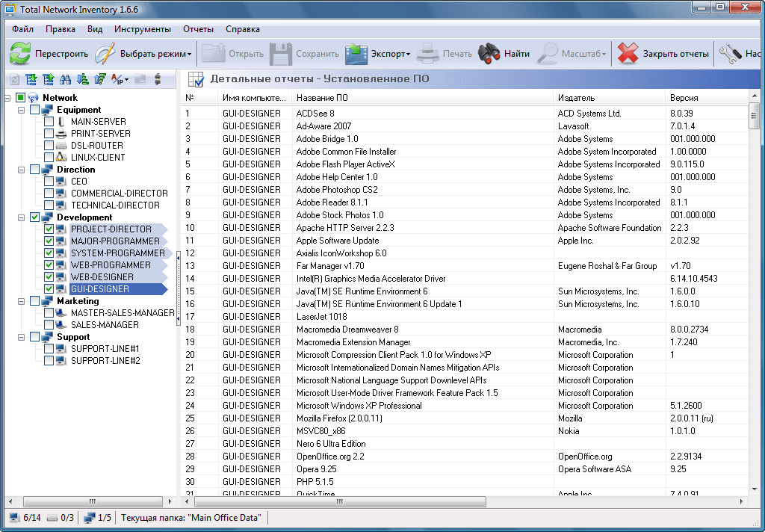Image resolution: width=765 pixels, height=532 pixels.
Task: Collapse the Support tree group
Action: pyautogui.click(x=22, y=337)
